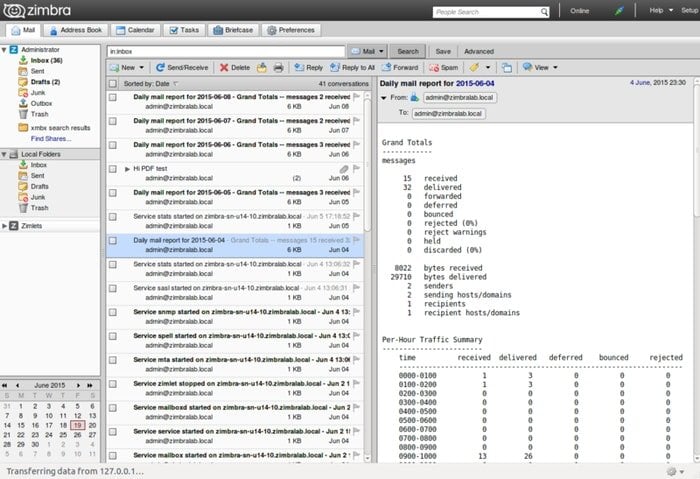
Task: Open the New dropdown arrow
Action: [142, 67]
